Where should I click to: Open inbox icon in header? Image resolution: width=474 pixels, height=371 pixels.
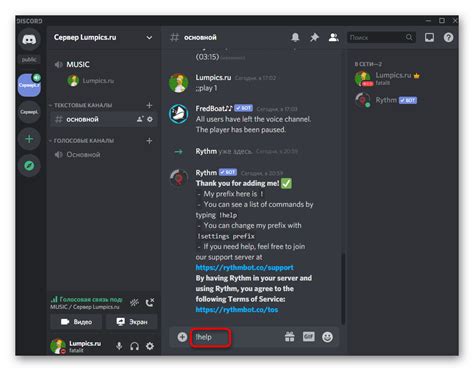[x=429, y=38]
